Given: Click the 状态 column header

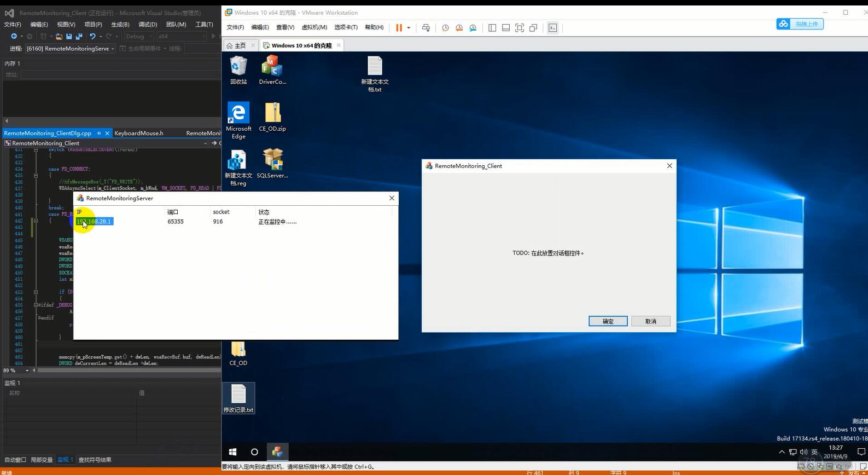Looking at the screenshot, I should coord(324,212).
